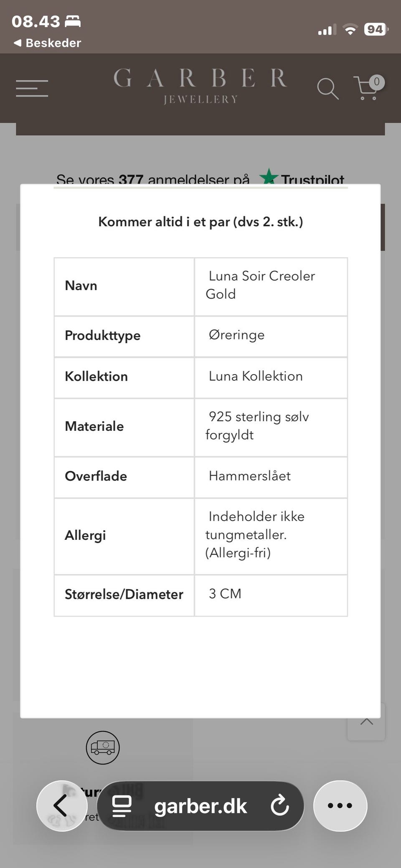Go back with the browser back arrow

(61, 806)
